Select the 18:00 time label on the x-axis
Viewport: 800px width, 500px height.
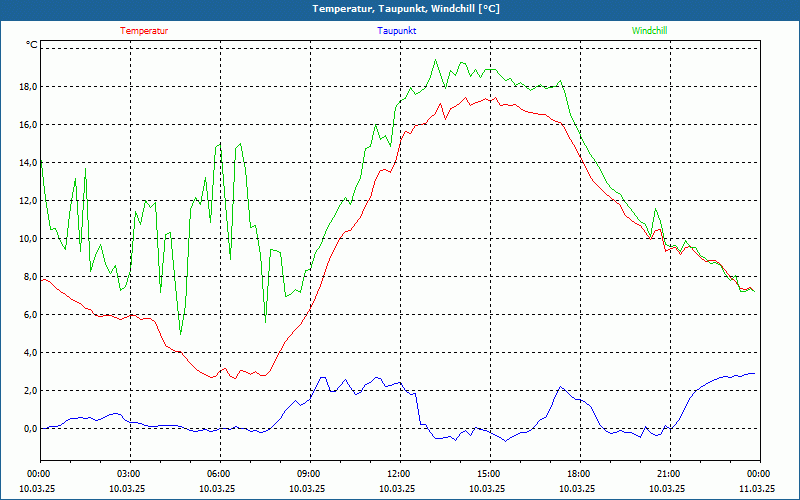pos(578,474)
